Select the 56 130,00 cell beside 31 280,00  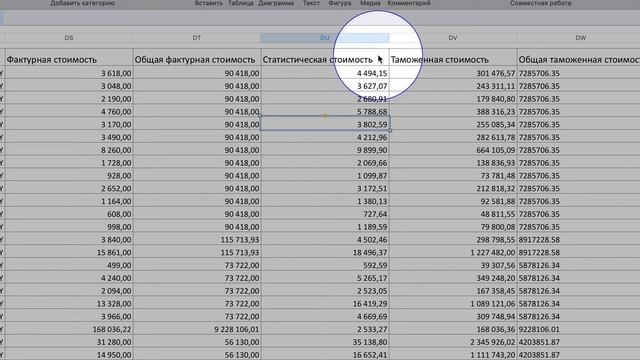pyautogui.click(x=197, y=342)
